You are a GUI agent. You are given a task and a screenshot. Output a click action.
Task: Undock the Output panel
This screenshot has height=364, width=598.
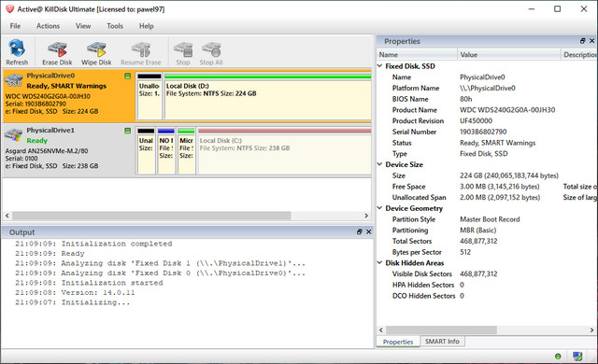(359, 231)
